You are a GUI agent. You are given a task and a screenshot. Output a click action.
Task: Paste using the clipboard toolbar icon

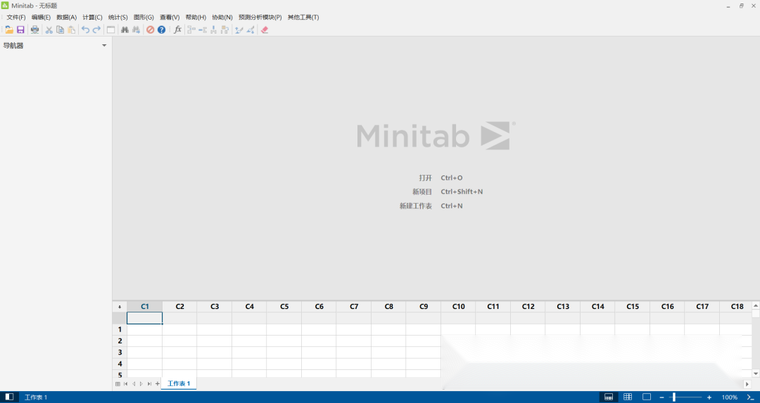tap(71, 30)
